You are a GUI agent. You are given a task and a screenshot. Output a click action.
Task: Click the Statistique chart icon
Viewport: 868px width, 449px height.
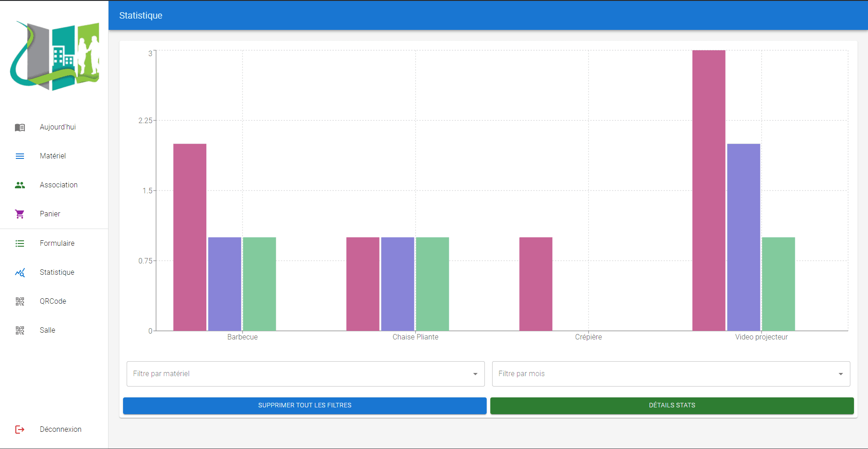[x=20, y=272]
